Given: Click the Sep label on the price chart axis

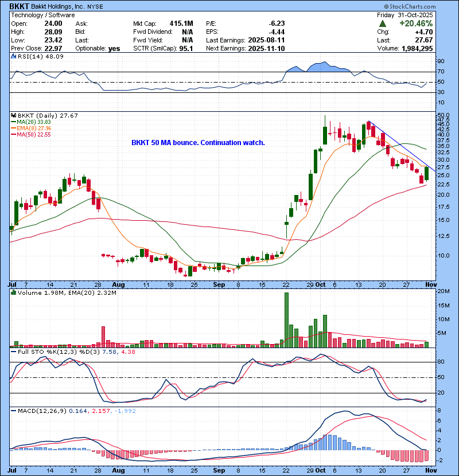Looking at the screenshot, I should 219,285.
